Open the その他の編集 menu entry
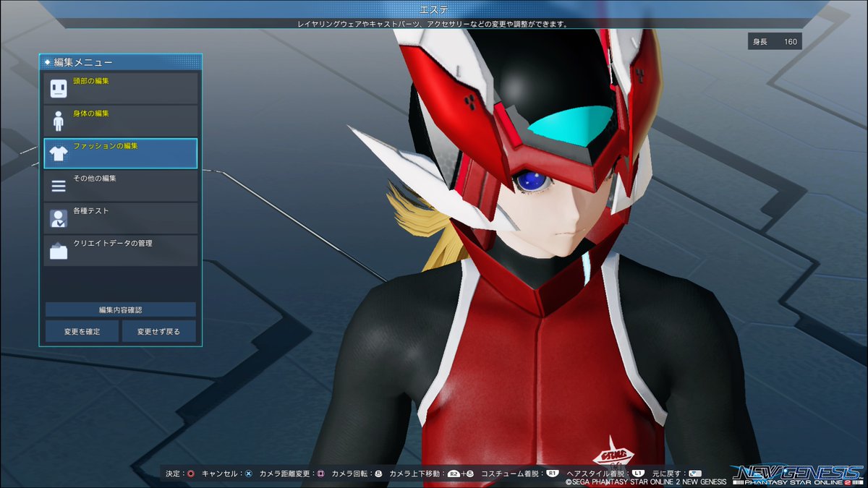The image size is (868, 488). 121,186
